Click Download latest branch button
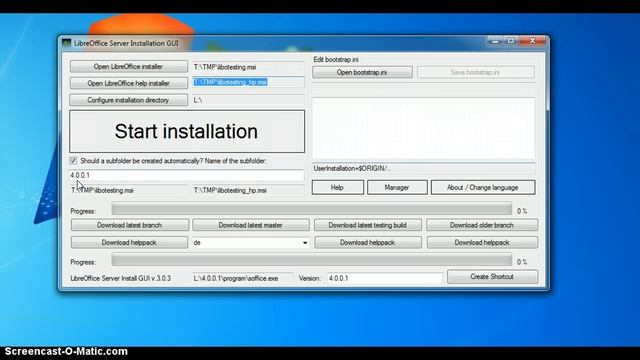The image size is (640, 360). coord(130,225)
